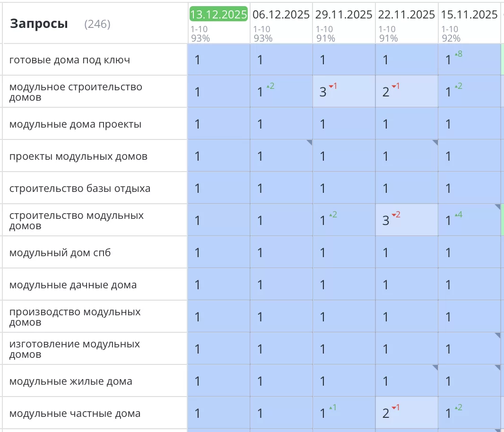This screenshot has height=432, width=504.
Task: Click position 2 cell for 'модульные частные дома' on 22.11.2025
Action: click(x=407, y=413)
